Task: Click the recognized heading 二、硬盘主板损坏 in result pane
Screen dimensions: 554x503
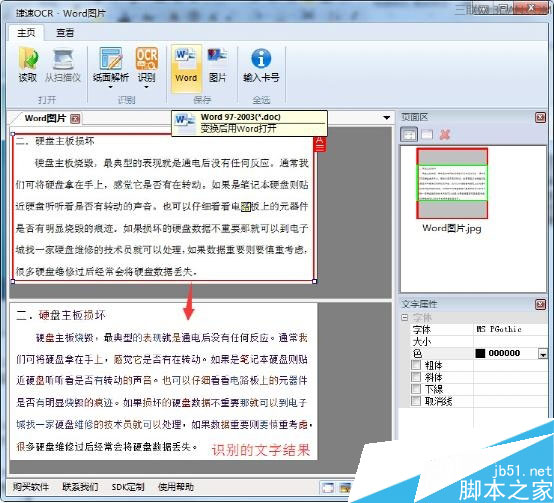Action: click(61, 315)
